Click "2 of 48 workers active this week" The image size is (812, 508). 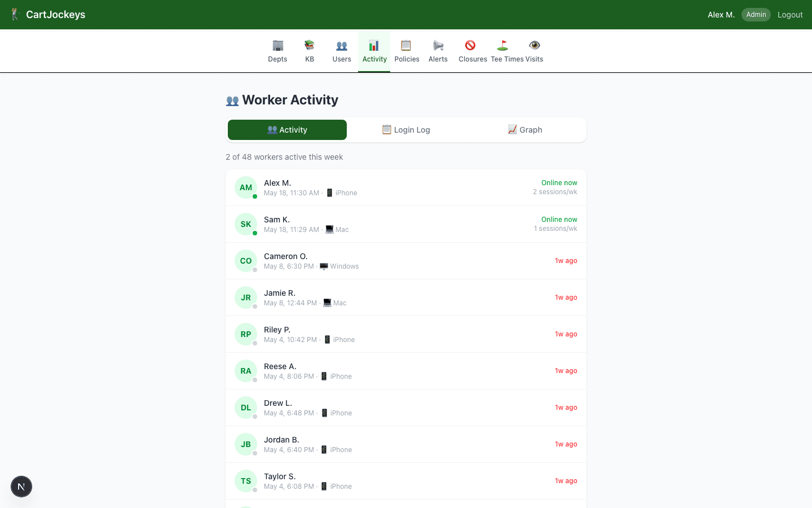coord(284,157)
